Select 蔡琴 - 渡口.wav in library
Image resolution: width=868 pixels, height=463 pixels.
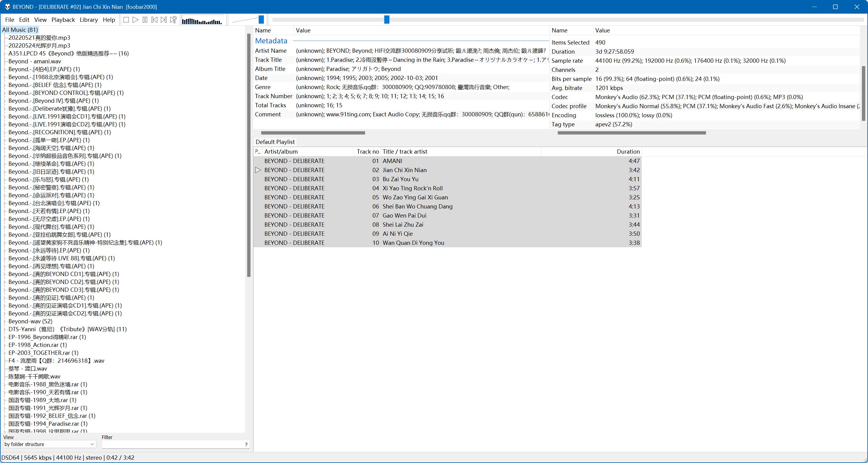[x=28, y=369]
